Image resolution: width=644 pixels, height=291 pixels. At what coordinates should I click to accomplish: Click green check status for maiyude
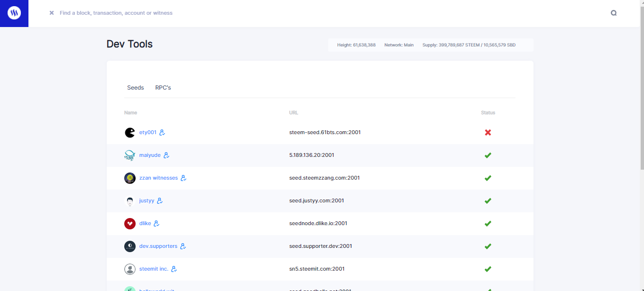coord(488,155)
